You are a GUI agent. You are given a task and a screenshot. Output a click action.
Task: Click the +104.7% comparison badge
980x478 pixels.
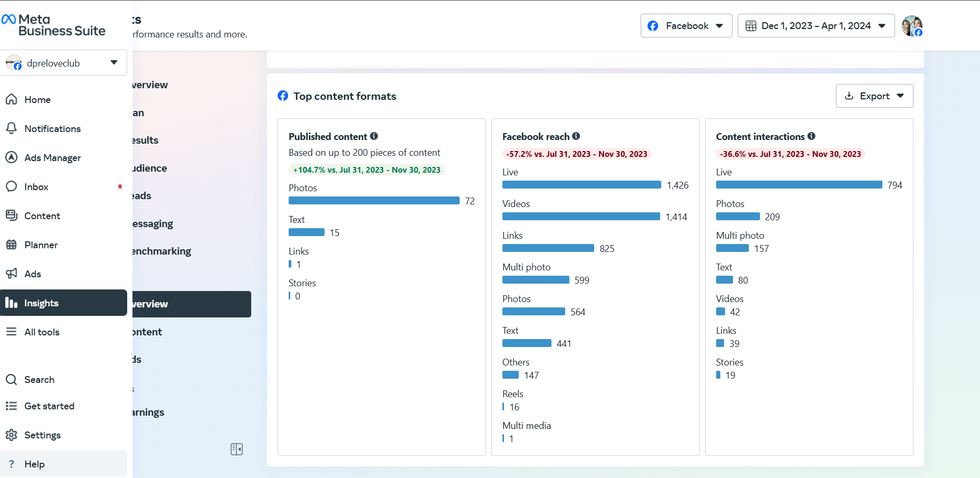click(x=367, y=170)
